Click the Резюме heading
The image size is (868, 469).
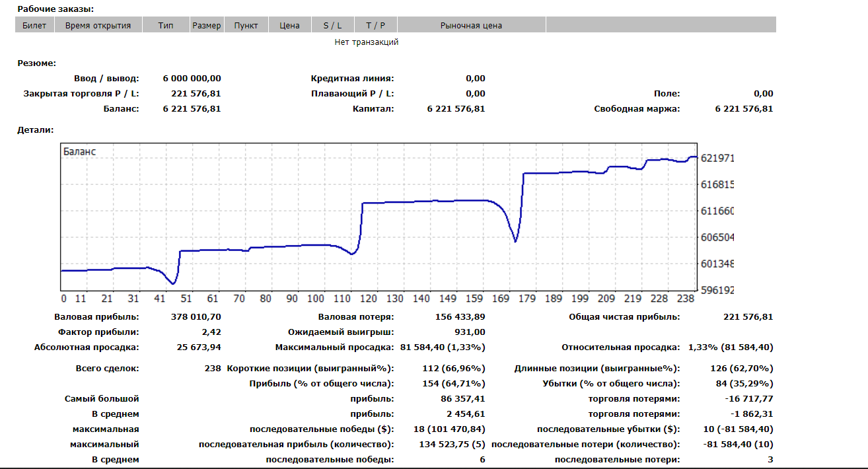pyautogui.click(x=36, y=63)
